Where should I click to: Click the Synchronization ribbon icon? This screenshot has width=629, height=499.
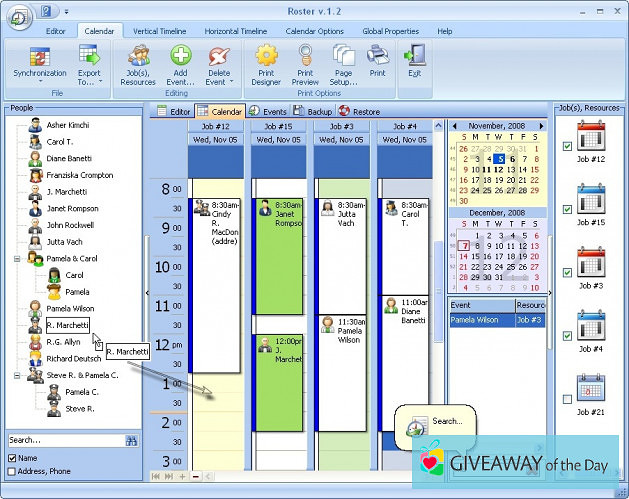[39, 56]
